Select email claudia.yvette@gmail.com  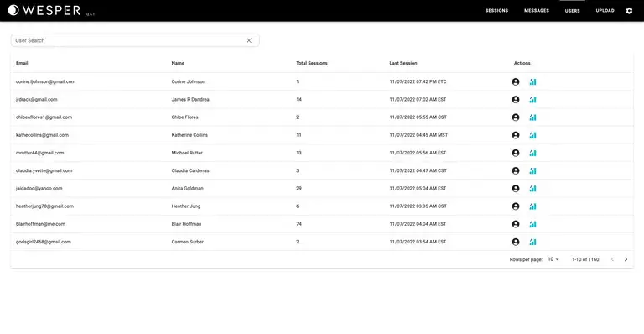[44, 171]
